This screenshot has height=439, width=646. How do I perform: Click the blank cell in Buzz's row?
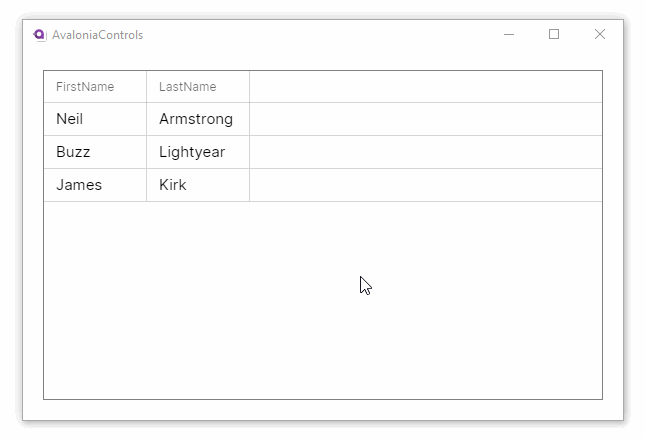[x=425, y=152]
